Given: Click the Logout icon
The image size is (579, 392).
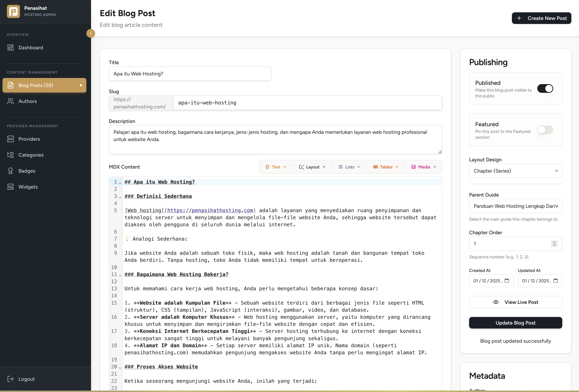Looking at the screenshot, I should [11, 379].
